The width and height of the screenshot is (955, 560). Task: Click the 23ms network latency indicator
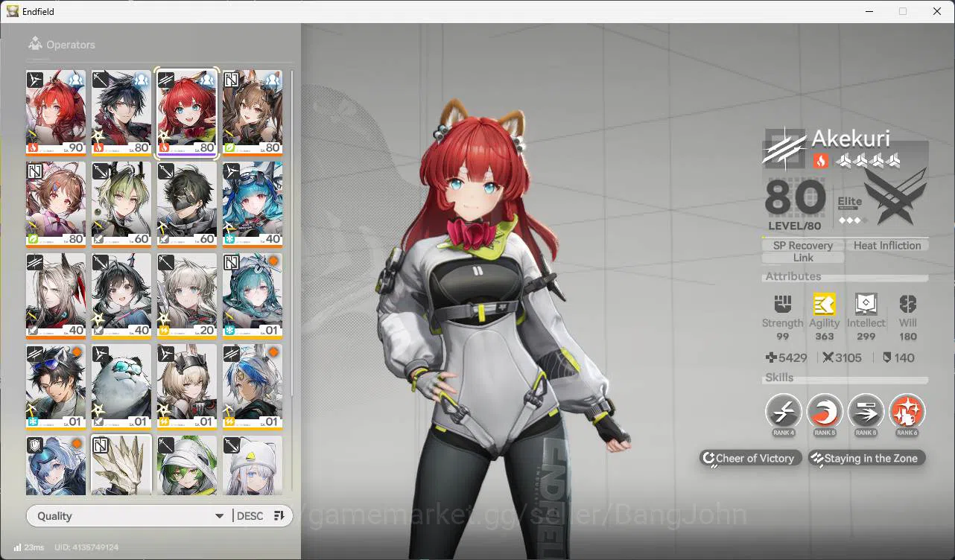point(29,548)
